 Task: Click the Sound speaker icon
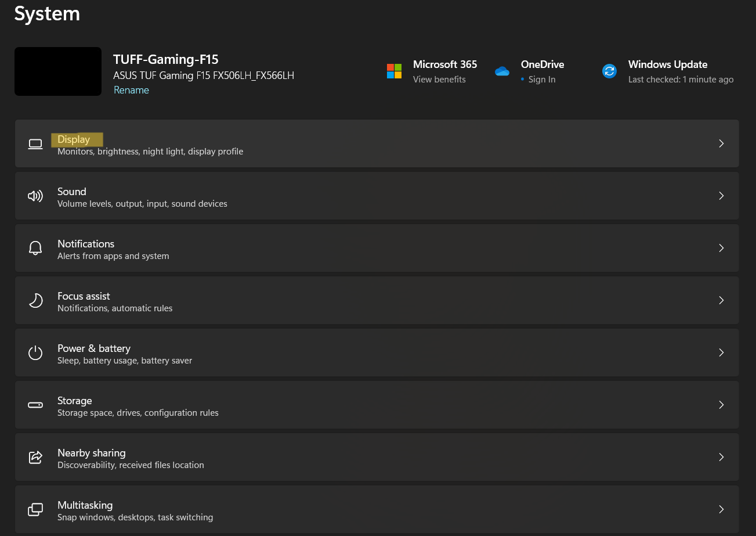(35, 196)
